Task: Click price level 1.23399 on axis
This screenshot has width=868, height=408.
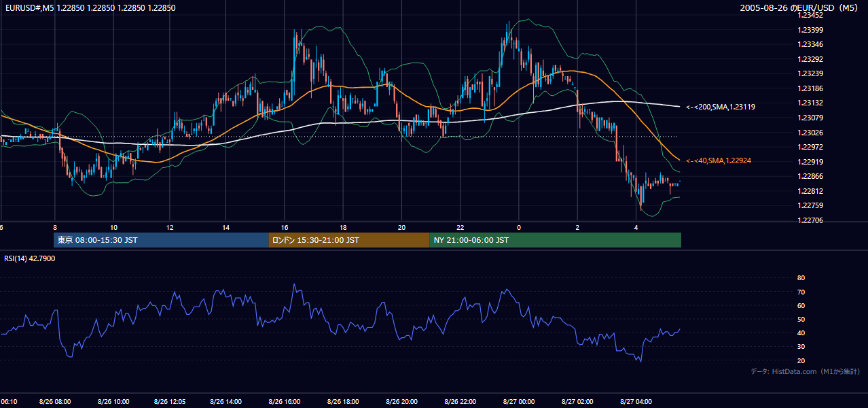Action: (x=809, y=30)
